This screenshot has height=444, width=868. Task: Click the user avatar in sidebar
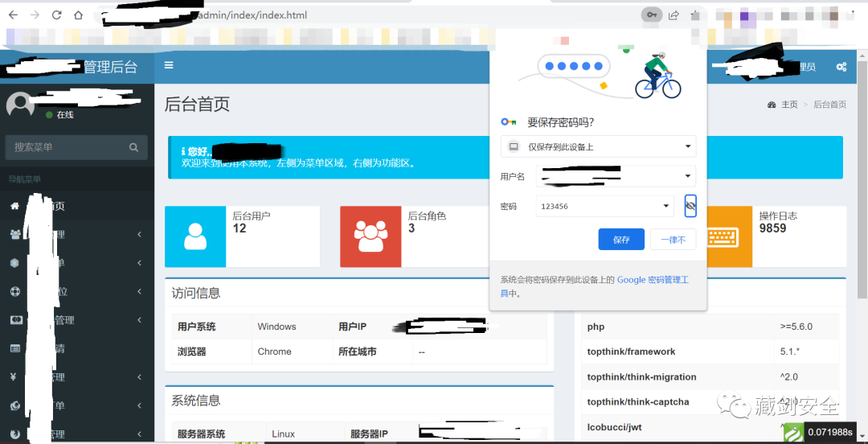coord(20,105)
